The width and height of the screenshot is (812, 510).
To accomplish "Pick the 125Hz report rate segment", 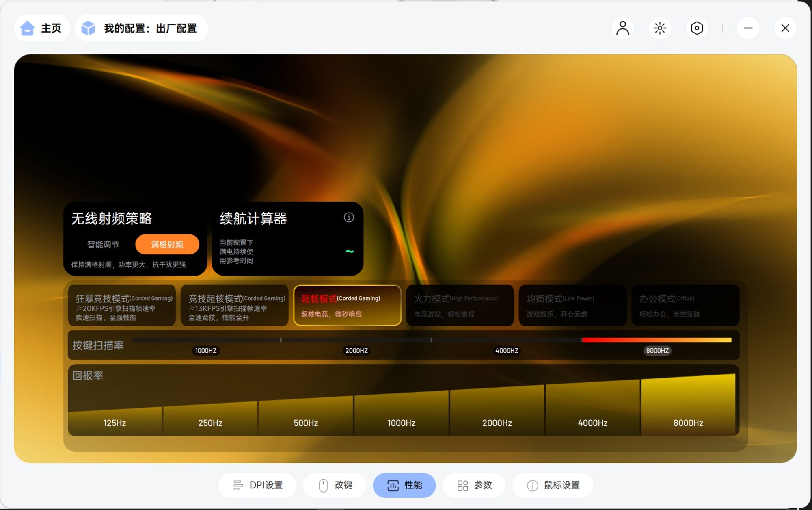I will [x=115, y=422].
